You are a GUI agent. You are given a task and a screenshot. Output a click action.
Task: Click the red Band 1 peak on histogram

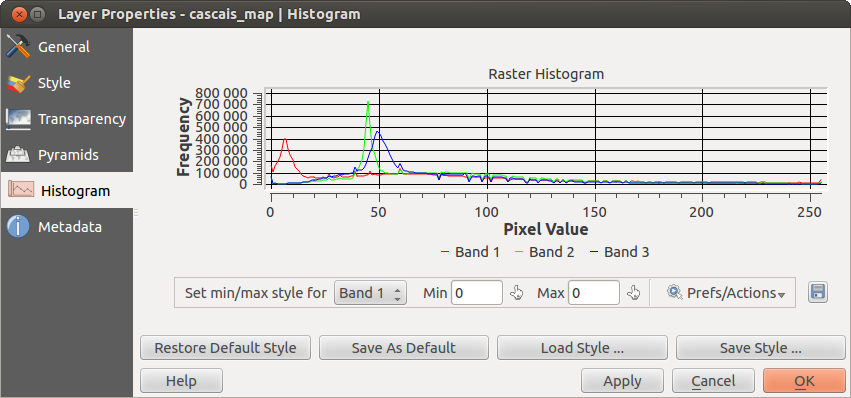pyautogui.click(x=285, y=139)
